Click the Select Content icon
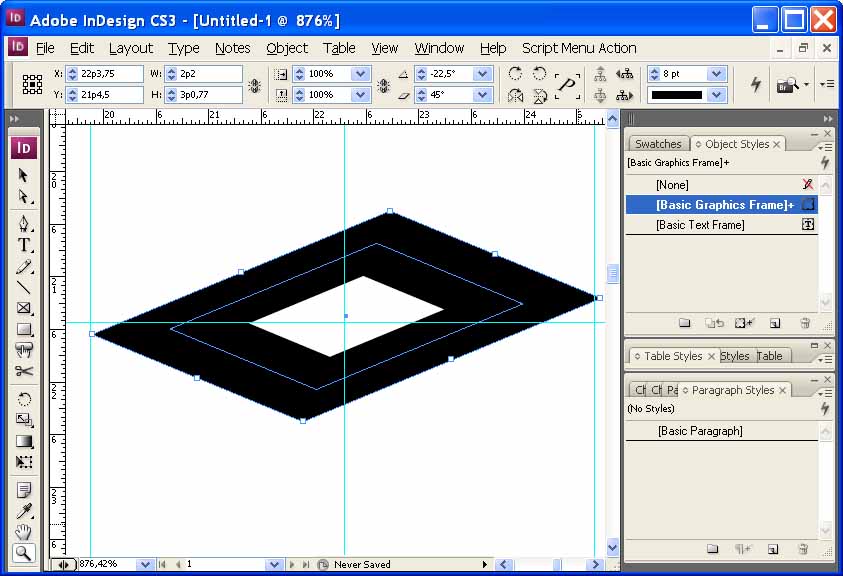 coord(601,96)
